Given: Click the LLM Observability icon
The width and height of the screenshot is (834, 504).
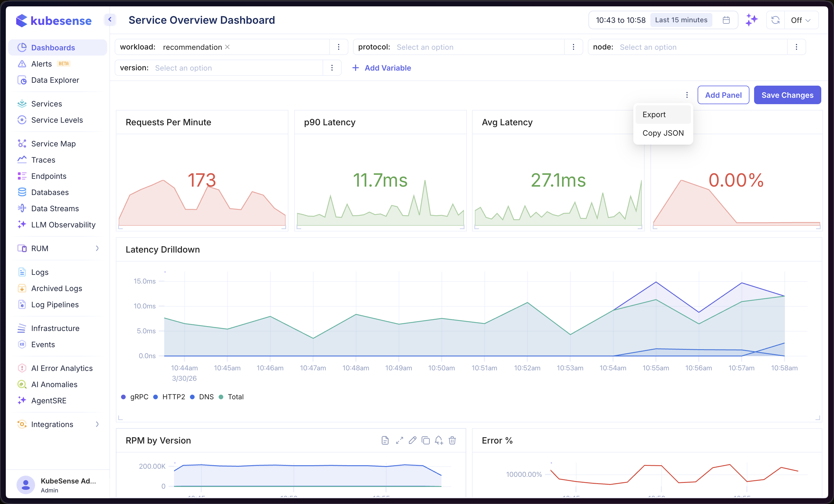Looking at the screenshot, I should tap(22, 225).
